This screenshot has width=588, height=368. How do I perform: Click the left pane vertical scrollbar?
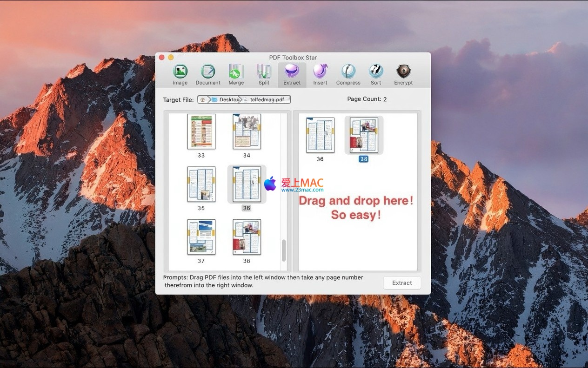[x=284, y=251]
